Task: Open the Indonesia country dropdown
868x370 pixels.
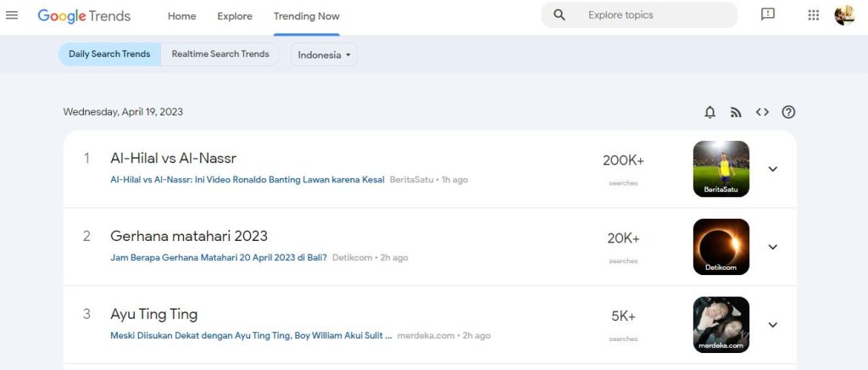Action: pos(324,54)
